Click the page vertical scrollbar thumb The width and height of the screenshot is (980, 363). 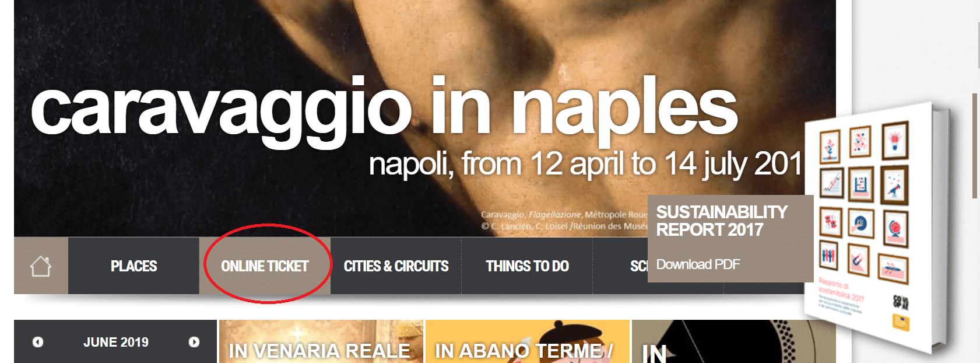coord(974,146)
